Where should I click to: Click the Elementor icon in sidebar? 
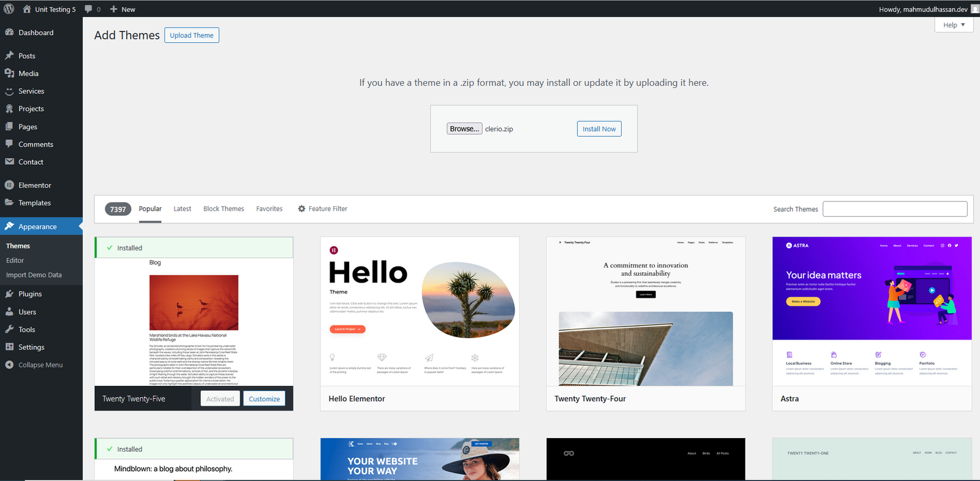[9, 185]
